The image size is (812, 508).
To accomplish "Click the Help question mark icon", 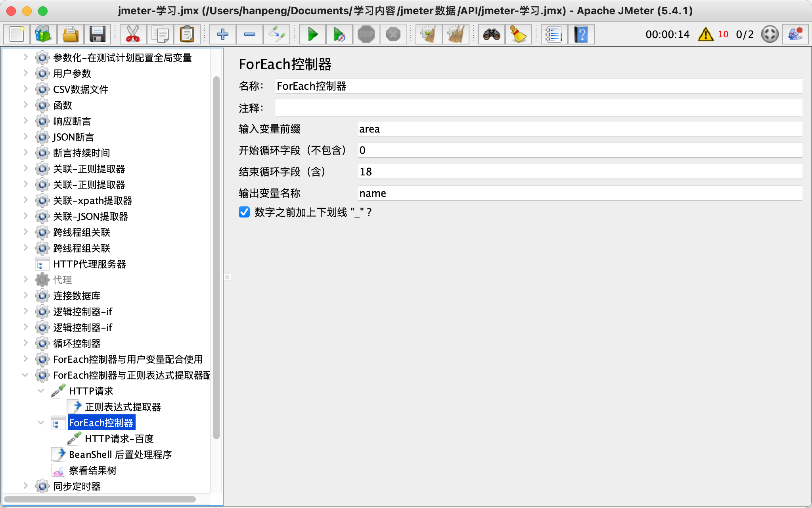I will 581,35.
